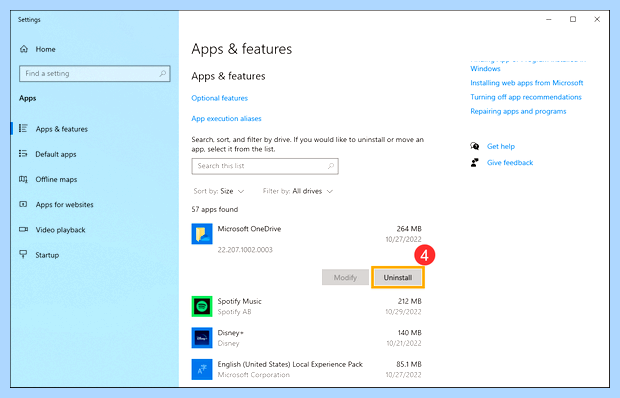Click the English Local Experience Pack icon
Image resolution: width=620 pixels, height=398 pixels.
pos(202,369)
